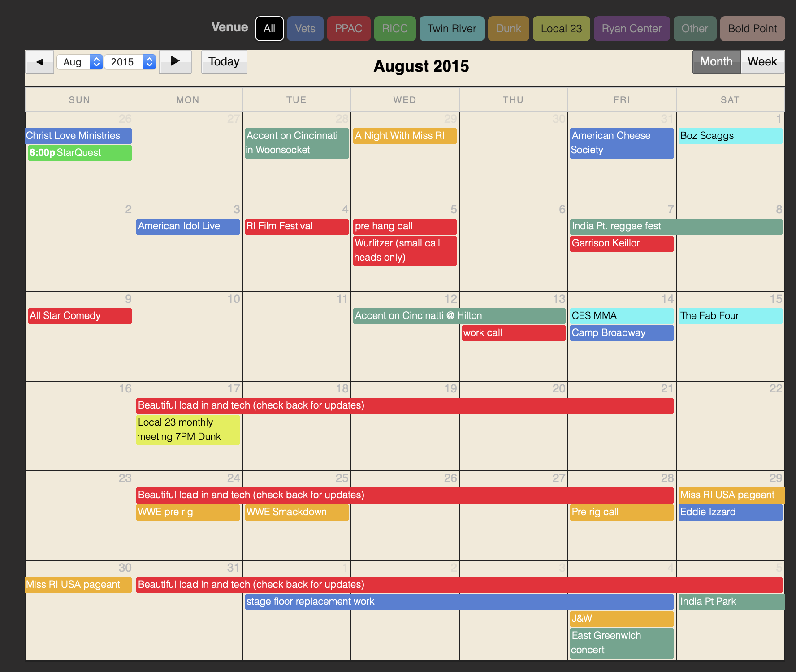Open the 2015 year dropdown

pyautogui.click(x=130, y=62)
